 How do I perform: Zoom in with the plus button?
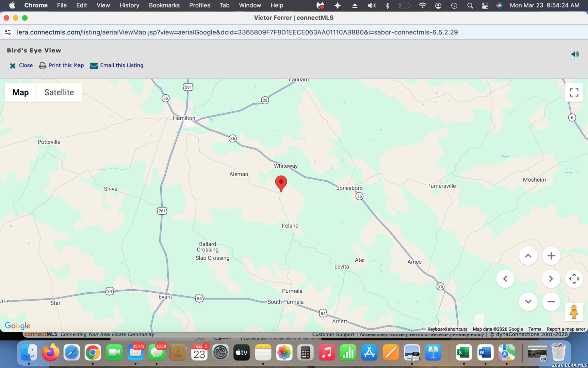(x=551, y=256)
